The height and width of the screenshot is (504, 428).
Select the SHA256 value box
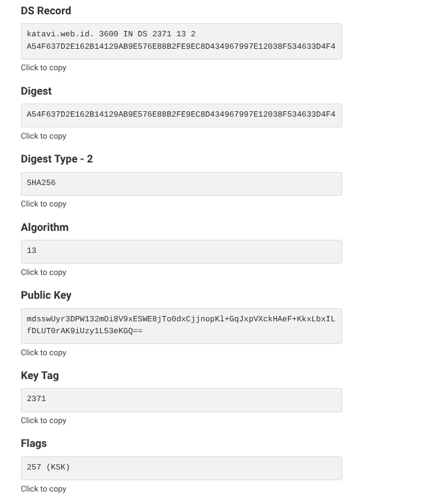coord(181,183)
